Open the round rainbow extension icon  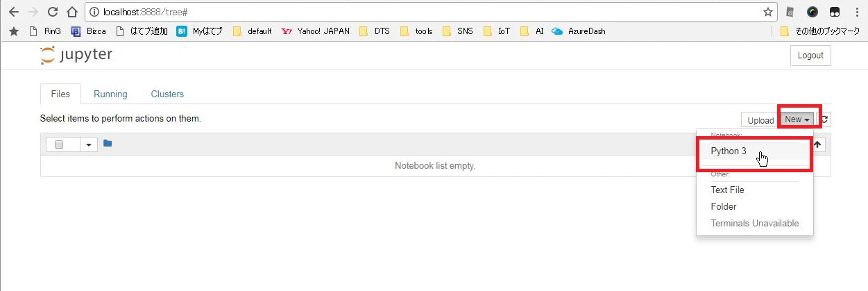(x=812, y=12)
